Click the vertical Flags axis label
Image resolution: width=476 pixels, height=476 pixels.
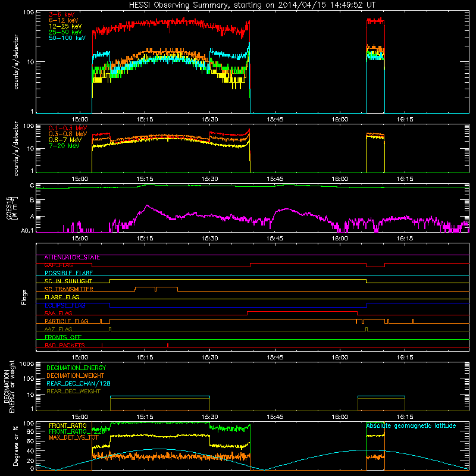point(24,297)
